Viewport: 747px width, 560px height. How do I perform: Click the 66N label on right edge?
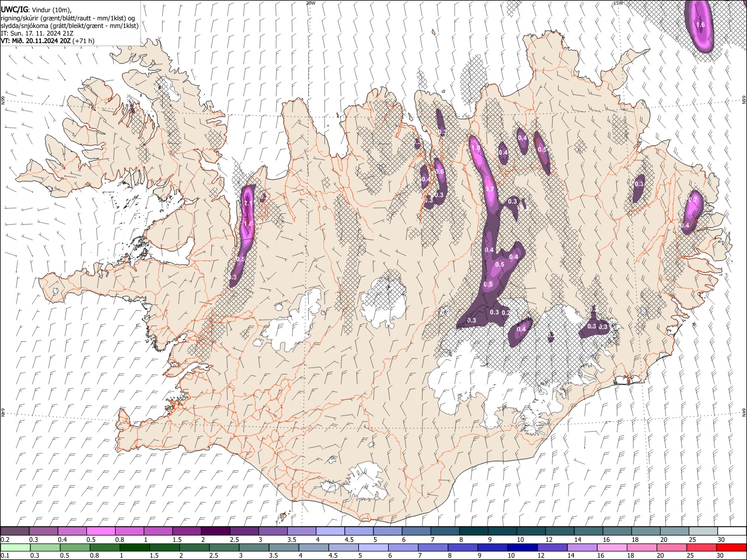click(x=744, y=99)
